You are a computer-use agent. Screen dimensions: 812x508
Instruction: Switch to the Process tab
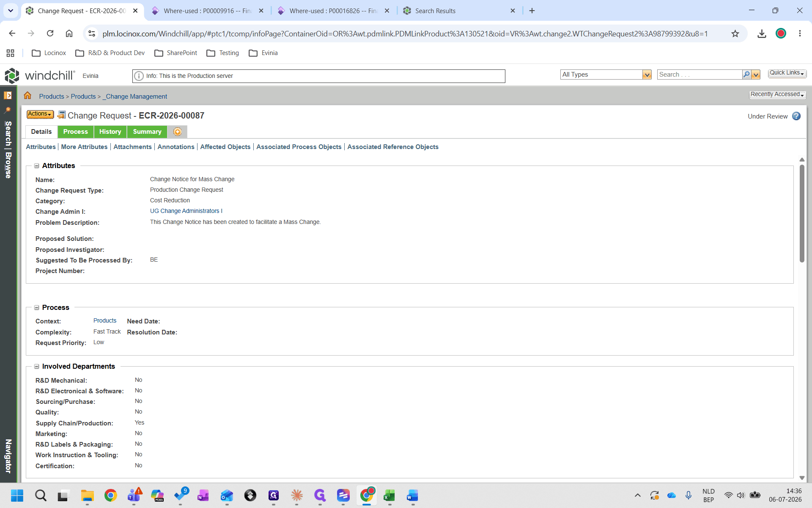tap(75, 132)
